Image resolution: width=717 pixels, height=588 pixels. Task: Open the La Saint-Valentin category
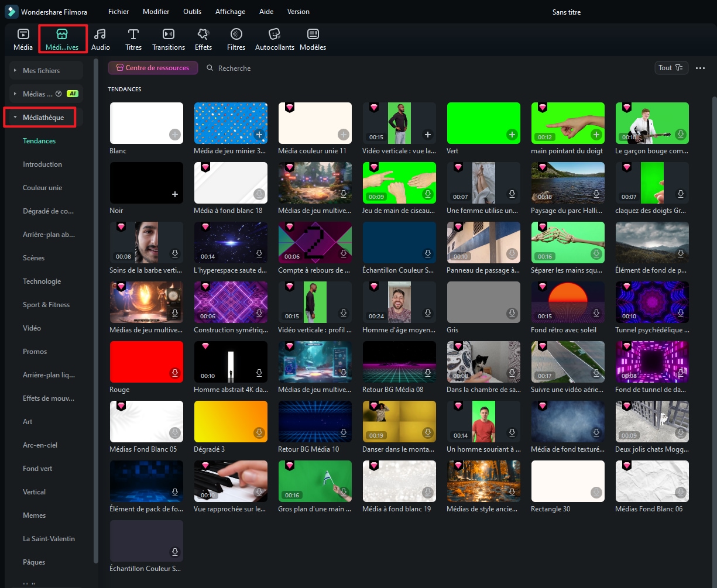[x=49, y=539]
